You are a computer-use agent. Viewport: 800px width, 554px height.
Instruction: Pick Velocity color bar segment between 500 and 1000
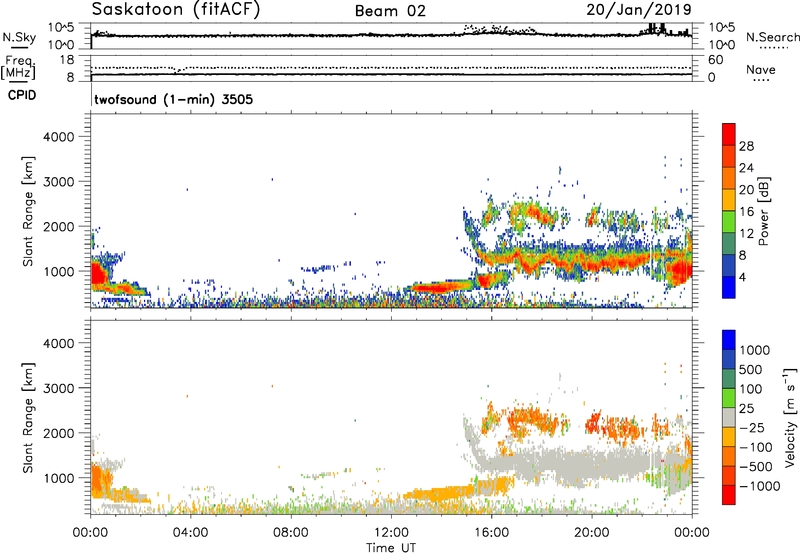point(729,359)
